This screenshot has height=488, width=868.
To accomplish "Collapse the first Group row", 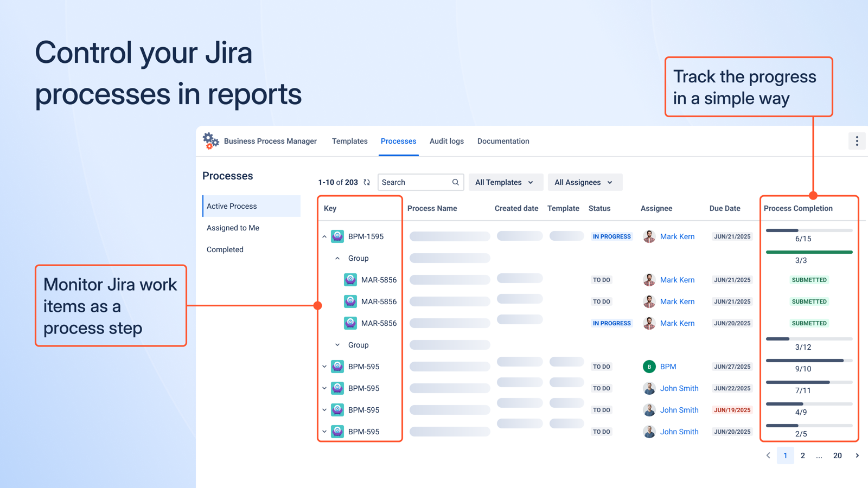I will point(337,258).
